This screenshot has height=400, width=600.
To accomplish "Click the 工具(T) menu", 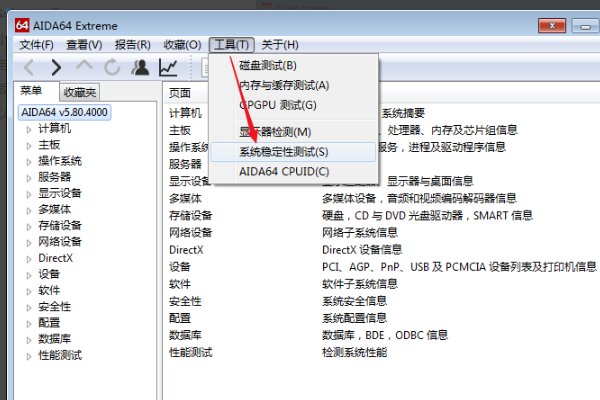I will point(232,45).
